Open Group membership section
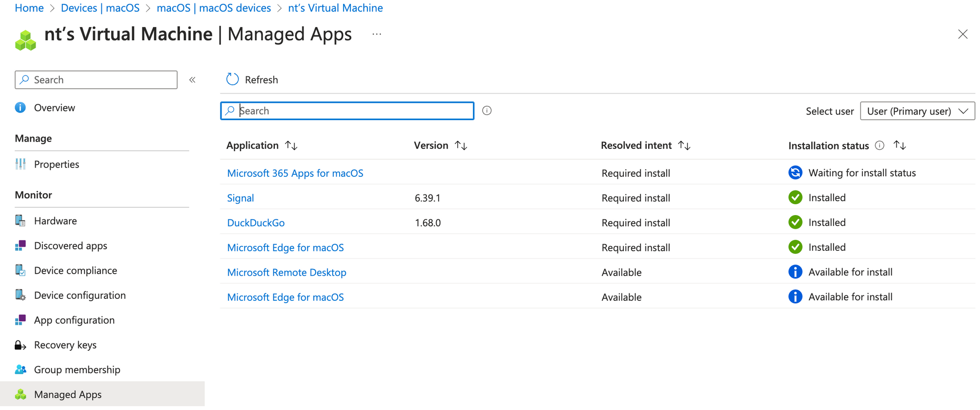This screenshot has height=410, width=980. 77,370
